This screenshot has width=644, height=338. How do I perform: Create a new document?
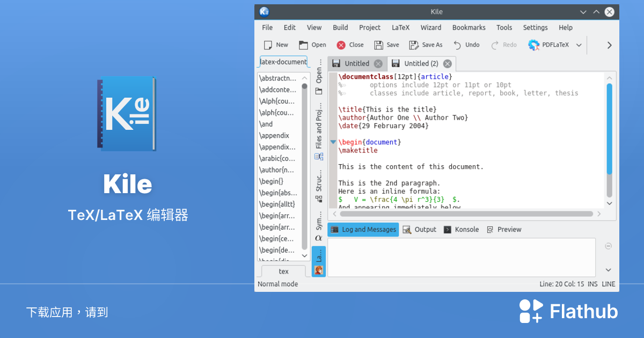click(275, 45)
